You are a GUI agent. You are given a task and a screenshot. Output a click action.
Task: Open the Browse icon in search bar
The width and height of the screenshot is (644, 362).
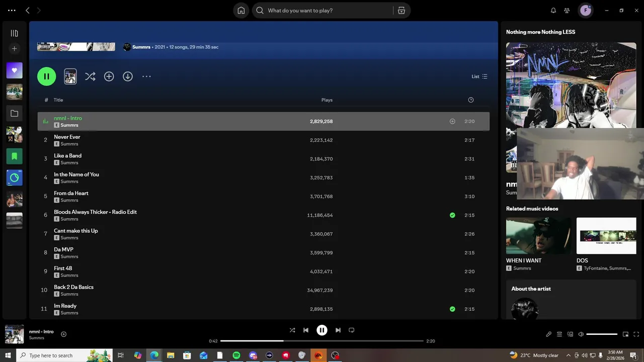[401, 11]
